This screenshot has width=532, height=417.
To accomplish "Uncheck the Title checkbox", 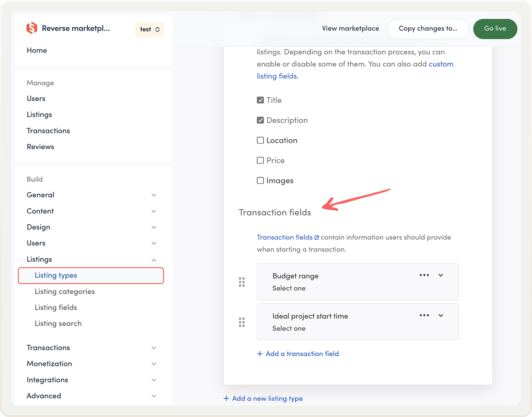I will point(261,100).
